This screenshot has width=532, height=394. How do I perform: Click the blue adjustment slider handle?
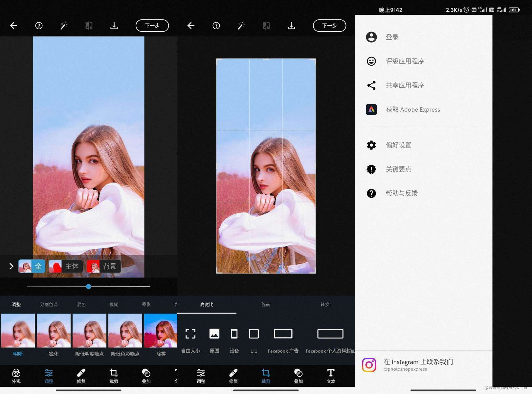point(89,287)
